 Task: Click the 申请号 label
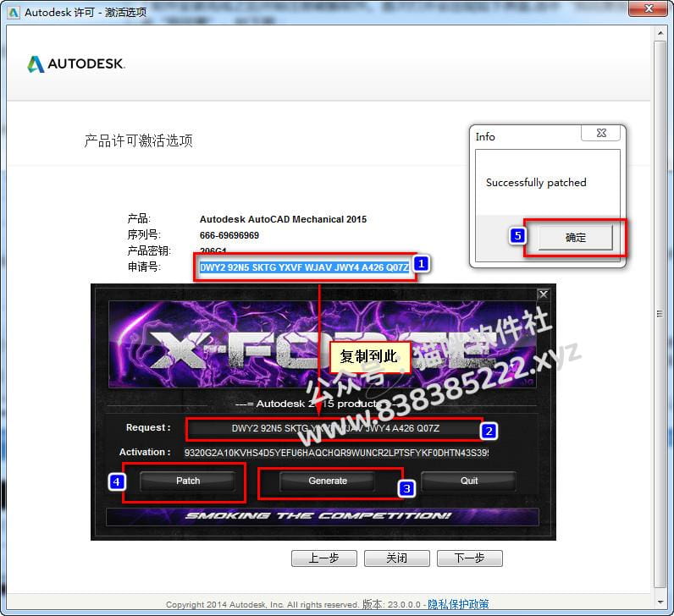pyautogui.click(x=144, y=267)
